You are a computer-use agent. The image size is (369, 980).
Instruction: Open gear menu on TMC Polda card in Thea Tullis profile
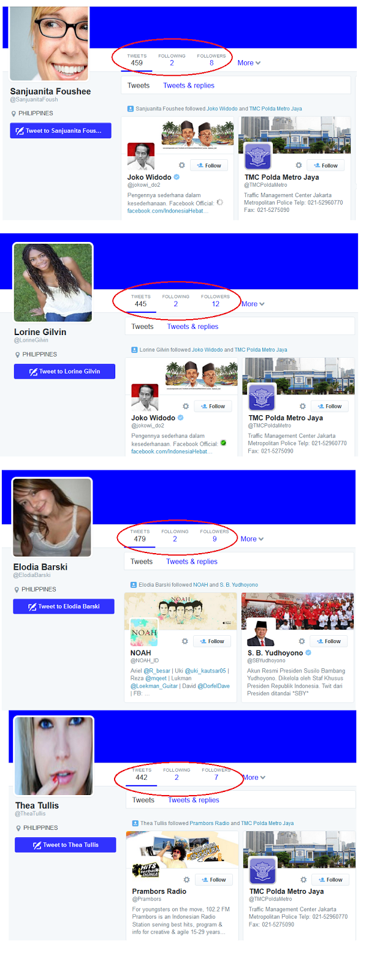click(x=303, y=880)
